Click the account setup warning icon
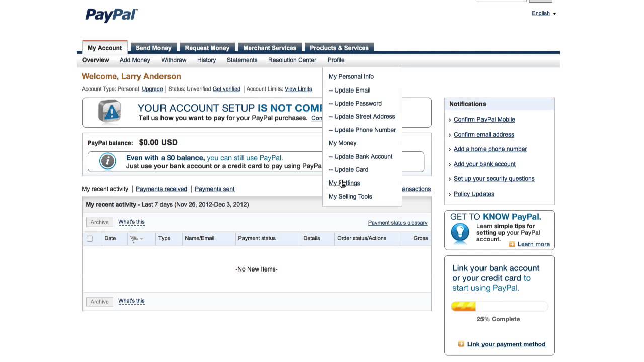This screenshot has width=644, height=362. 109,112
